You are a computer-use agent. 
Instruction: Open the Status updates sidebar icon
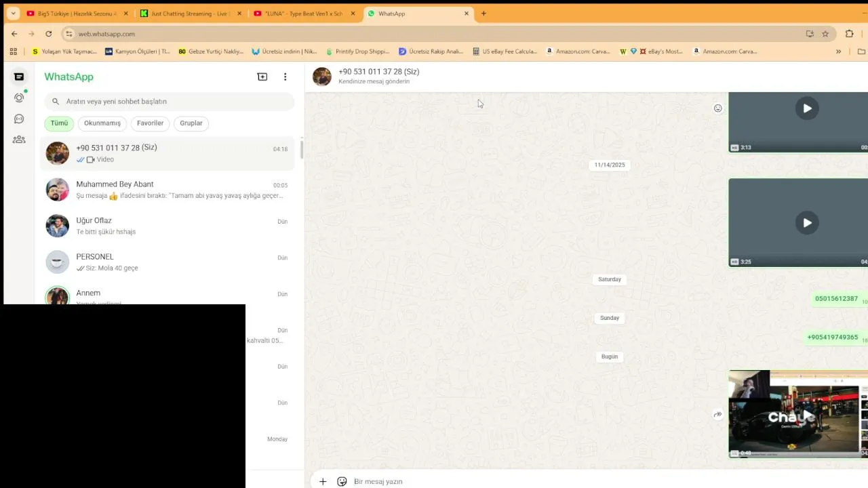pyautogui.click(x=19, y=98)
